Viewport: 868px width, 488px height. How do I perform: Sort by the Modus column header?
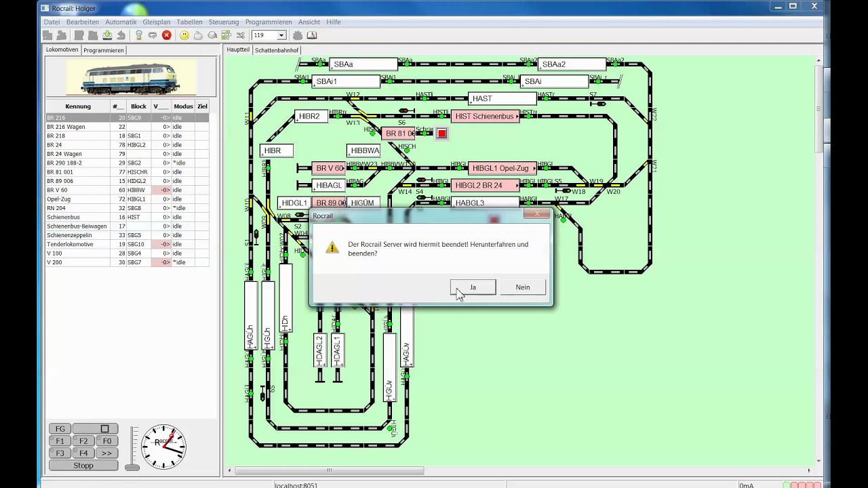pyautogui.click(x=183, y=106)
